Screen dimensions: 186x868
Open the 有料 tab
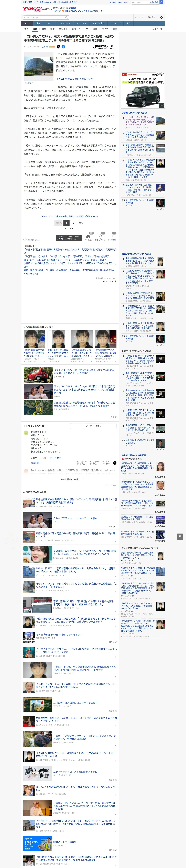click(128, 24)
